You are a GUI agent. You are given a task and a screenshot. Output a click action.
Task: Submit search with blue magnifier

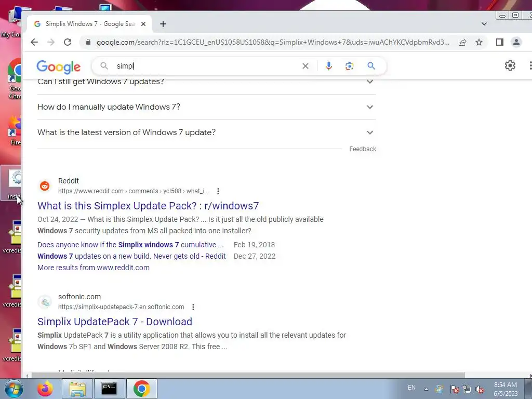(x=371, y=66)
